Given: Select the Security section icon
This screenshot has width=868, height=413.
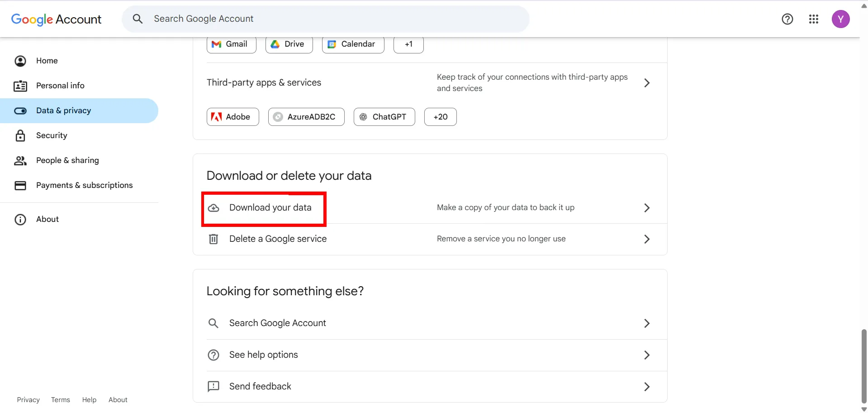Looking at the screenshot, I should pos(21,135).
